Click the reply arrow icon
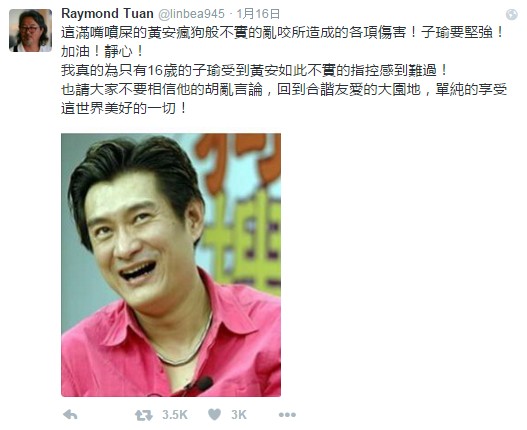 [70, 415]
